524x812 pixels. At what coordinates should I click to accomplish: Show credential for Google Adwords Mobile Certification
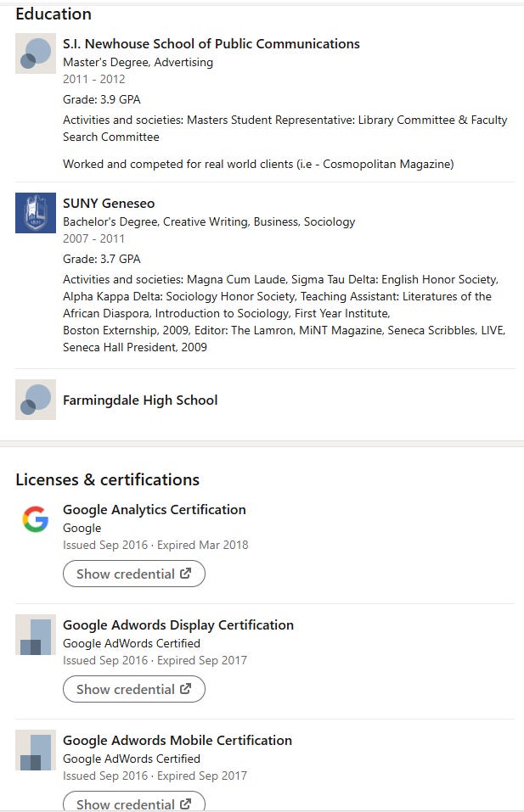coord(134,802)
